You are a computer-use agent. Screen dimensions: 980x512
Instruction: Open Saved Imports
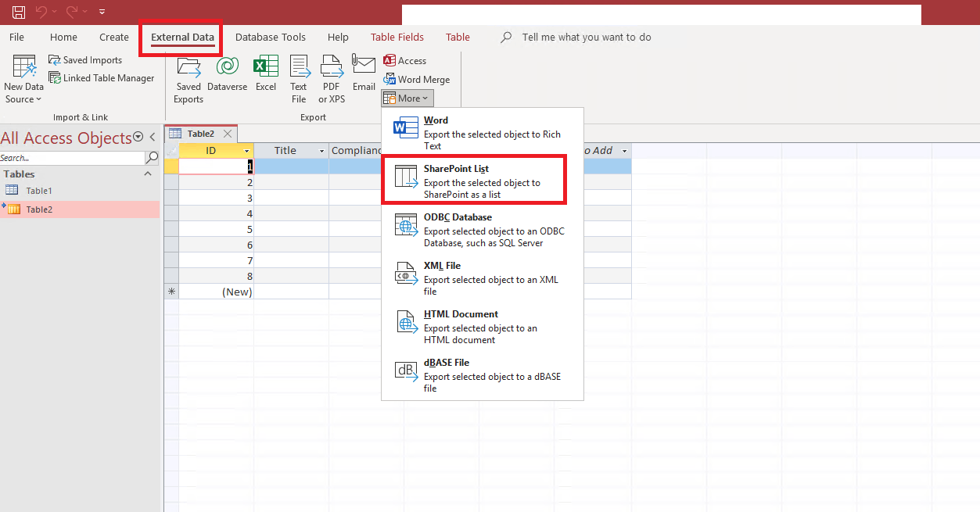tap(85, 60)
